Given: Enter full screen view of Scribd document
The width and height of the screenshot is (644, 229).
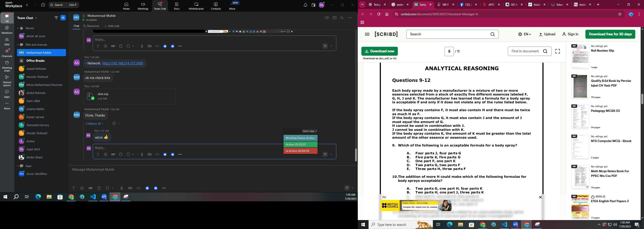Looking at the screenshot, I should (x=557, y=51).
